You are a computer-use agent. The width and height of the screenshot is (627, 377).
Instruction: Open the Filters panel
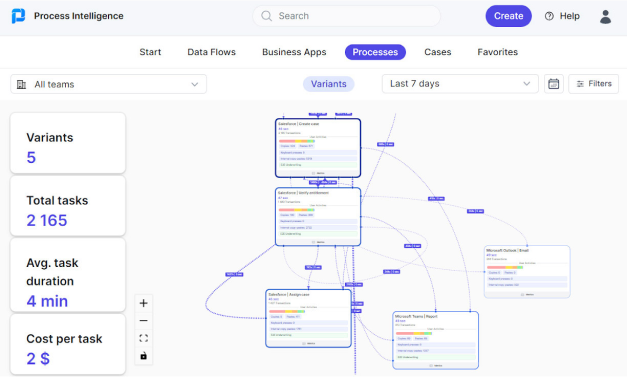click(x=593, y=84)
